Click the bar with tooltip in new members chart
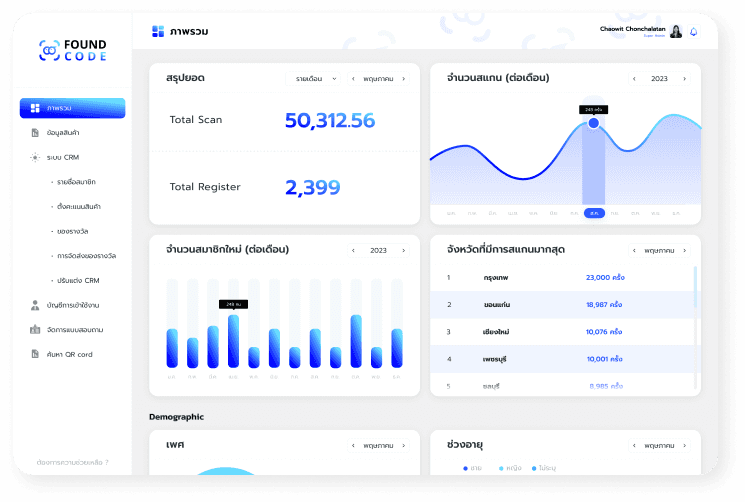Image resolution: width=745 pixels, height=502 pixels. pyautogui.click(x=233, y=341)
